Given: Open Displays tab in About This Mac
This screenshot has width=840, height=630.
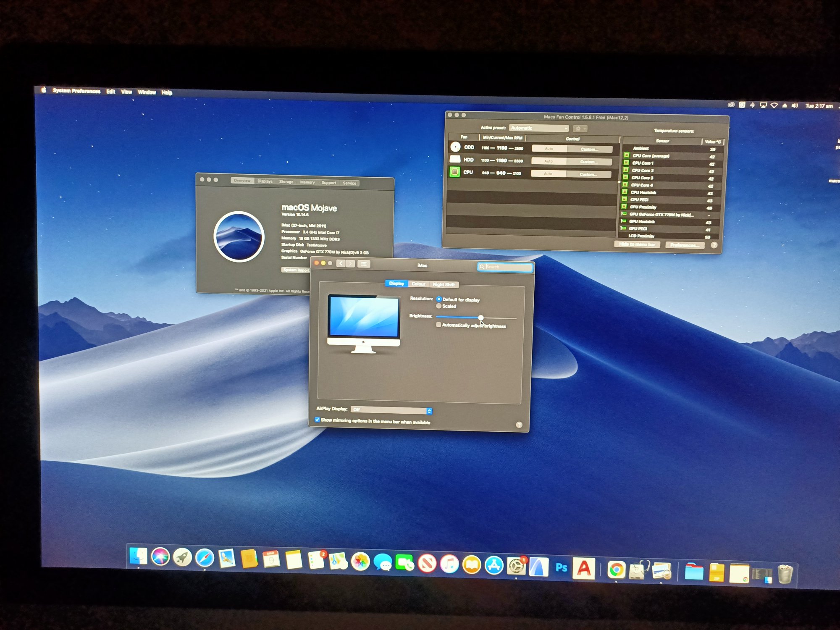Looking at the screenshot, I should pyautogui.click(x=265, y=181).
